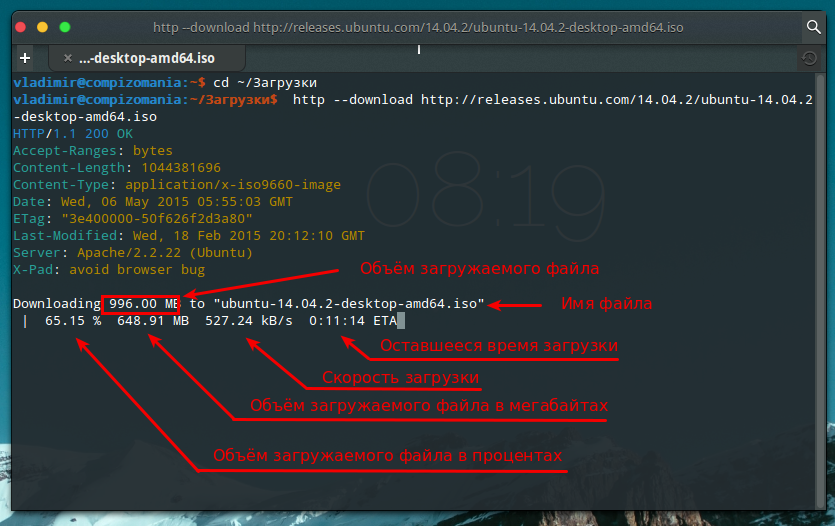This screenshot has width=835, height=527.
Task: Click the '0:11:14 ETA' remaining time
Action: pos(353,321)
